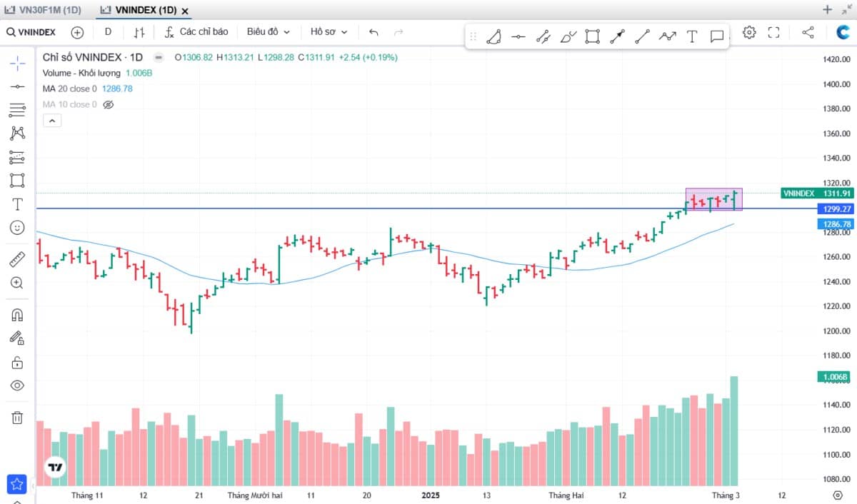
Task: Select the crosshair cursor tool
Action: 17,63
